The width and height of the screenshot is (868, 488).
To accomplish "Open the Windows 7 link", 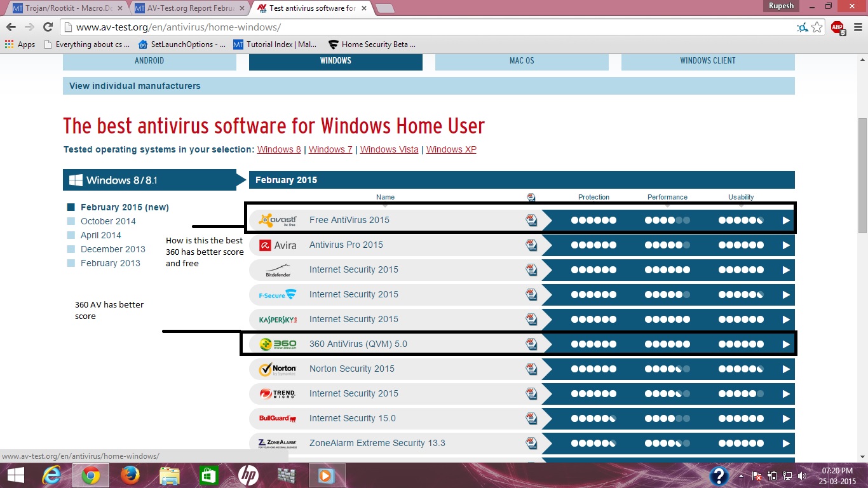I will click(x=330, y=149).
